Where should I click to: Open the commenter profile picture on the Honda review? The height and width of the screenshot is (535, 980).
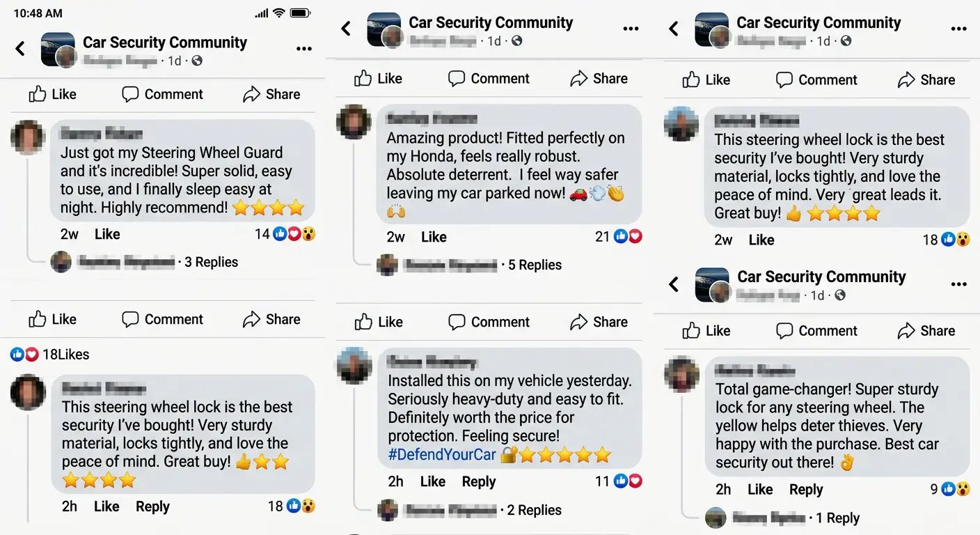click(x=354, y=121)
